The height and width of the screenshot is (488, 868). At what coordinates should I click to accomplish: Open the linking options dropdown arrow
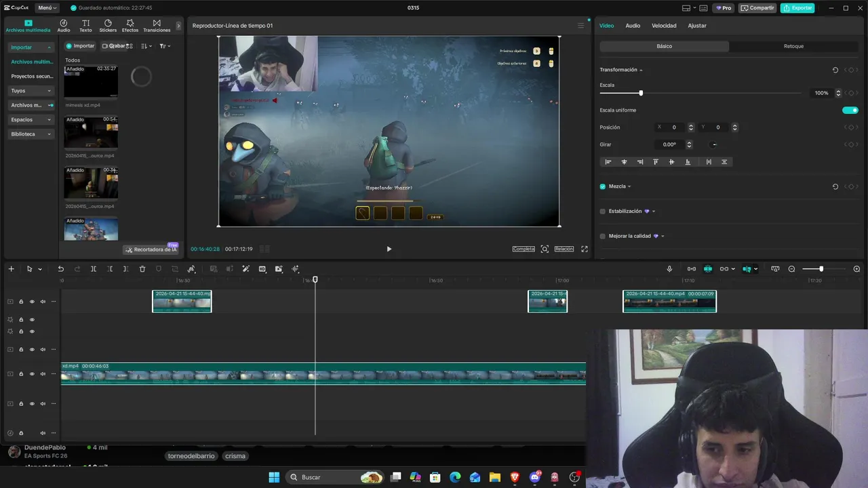[733, 269]
